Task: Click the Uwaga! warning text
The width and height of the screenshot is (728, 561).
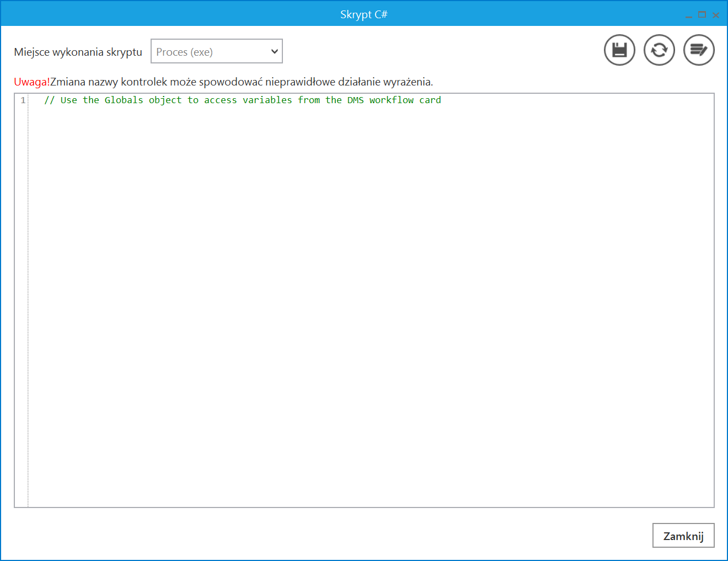Action: point(32,82)
